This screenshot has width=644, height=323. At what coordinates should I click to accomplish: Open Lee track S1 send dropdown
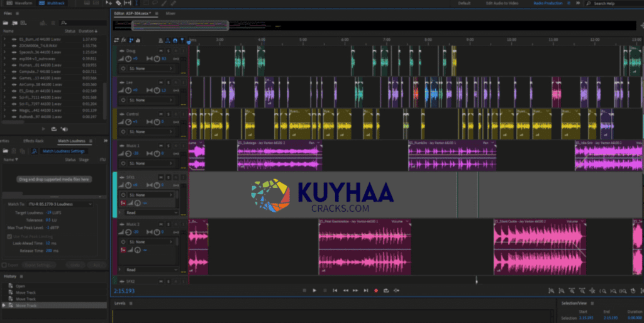pos(151,100)
